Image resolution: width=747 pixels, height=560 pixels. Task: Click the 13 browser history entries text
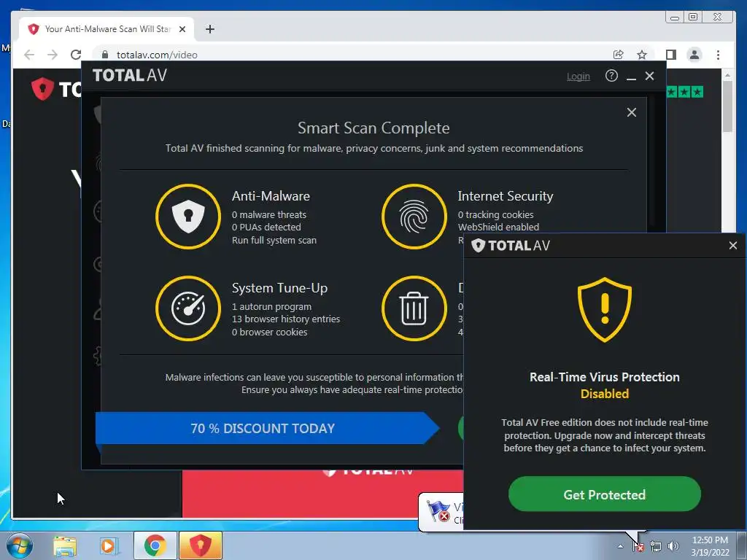click(286, 319)
